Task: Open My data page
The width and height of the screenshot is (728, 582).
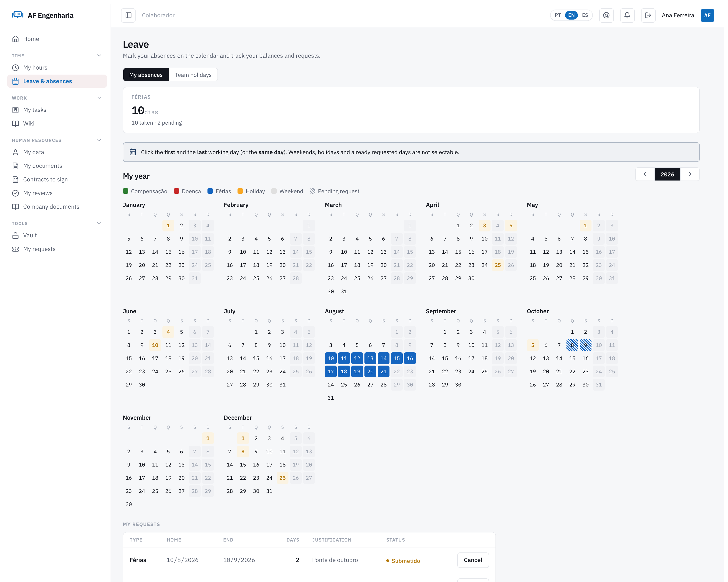Action: point(57,152)
